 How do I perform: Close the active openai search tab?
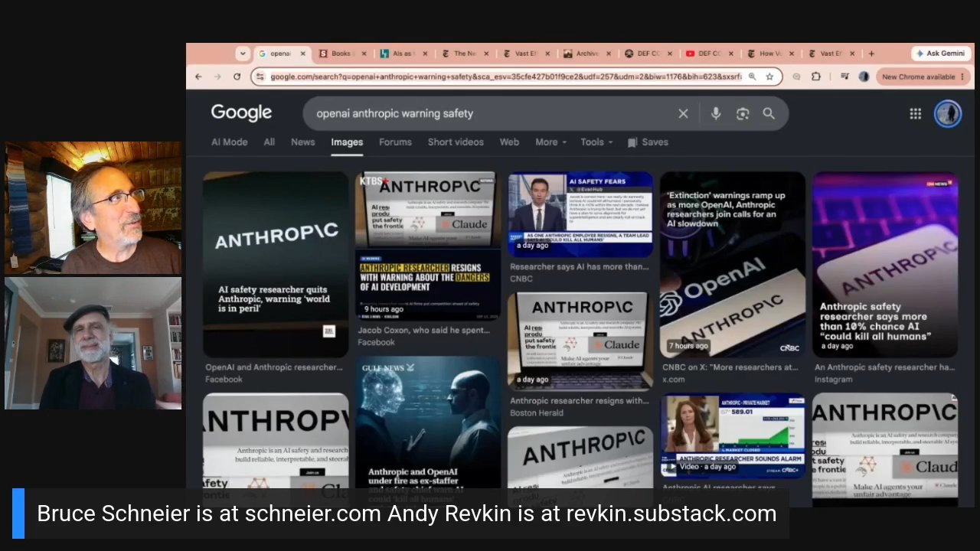coord(302,54)
